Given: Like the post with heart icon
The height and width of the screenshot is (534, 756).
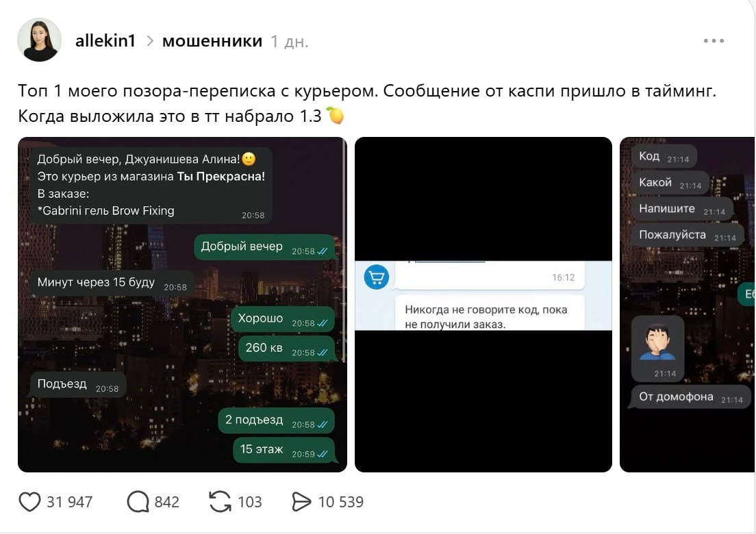Looking at the screenshot, I should (x=29, y=502).
